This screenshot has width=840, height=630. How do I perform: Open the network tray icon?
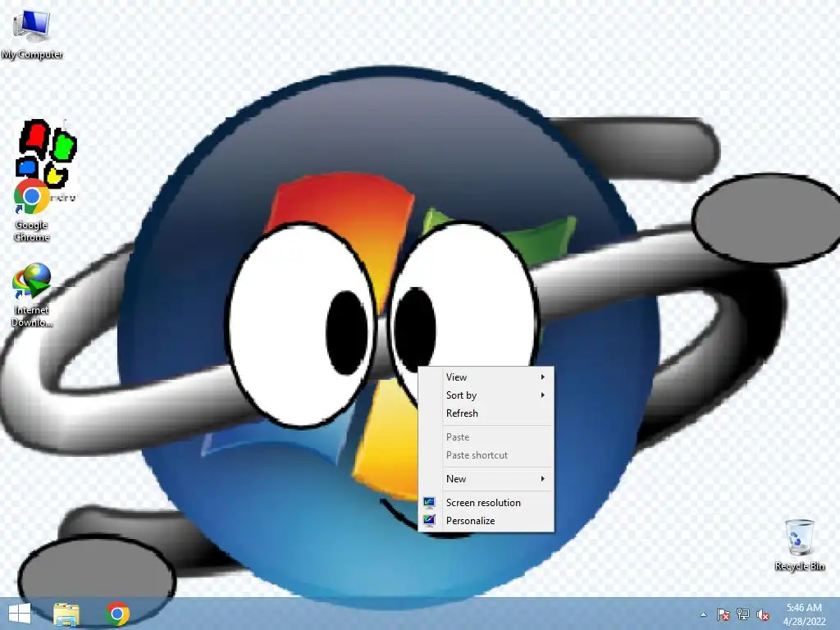pos(743,614)
